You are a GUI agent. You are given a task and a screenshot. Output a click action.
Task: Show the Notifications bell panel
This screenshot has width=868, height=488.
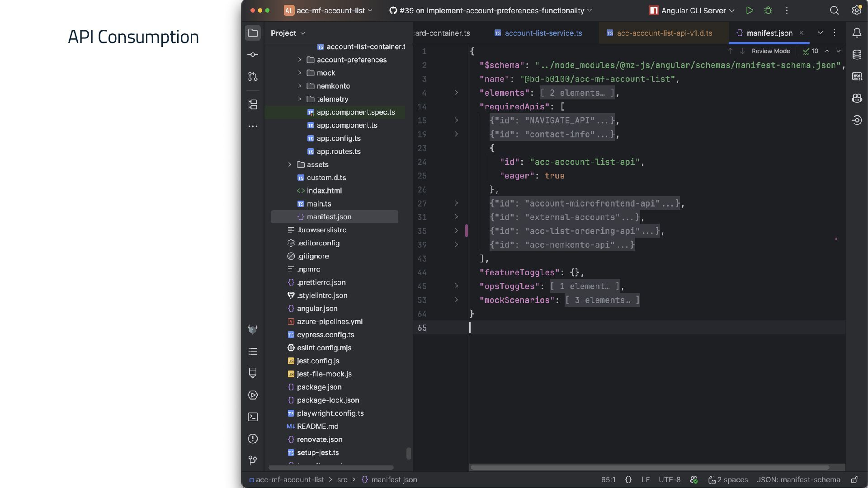[857, 33]
